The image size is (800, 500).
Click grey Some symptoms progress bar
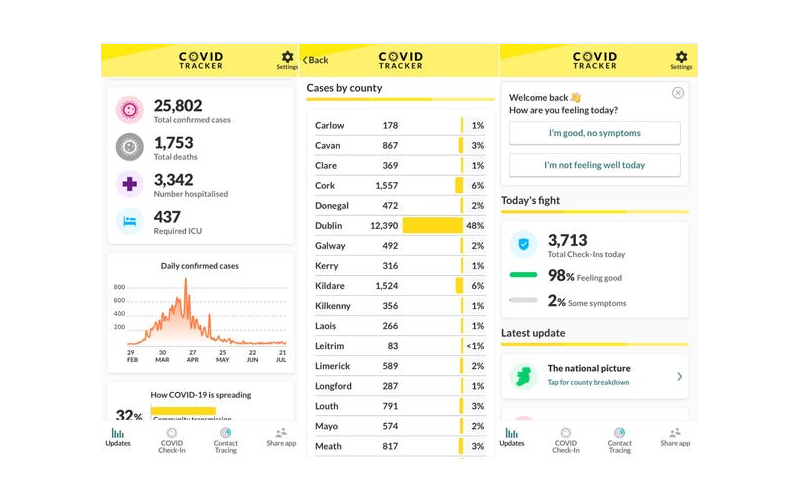(x=523, y=300)
